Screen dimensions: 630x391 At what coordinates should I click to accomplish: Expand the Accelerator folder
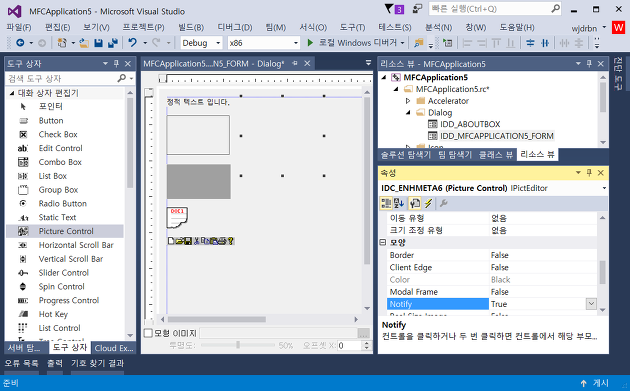(x=408, y=101)
